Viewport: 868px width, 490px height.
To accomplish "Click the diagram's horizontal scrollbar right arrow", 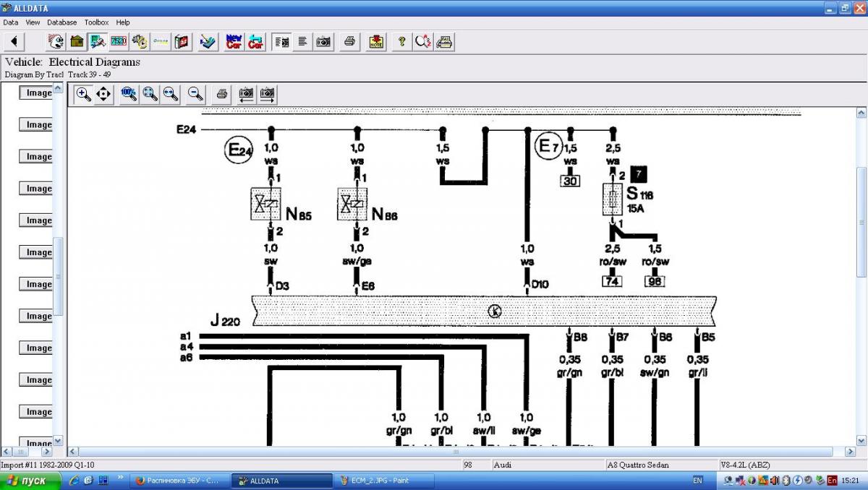I will pos(850,452).
